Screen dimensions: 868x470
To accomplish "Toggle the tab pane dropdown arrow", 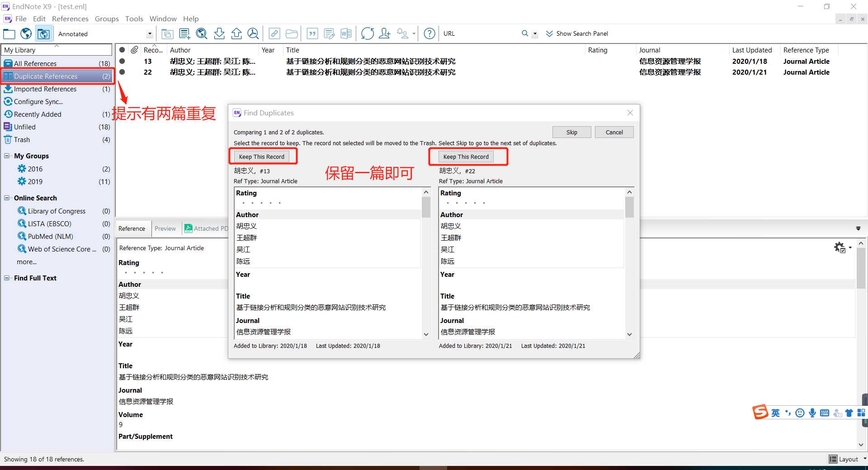I will (x=858, y=228).
